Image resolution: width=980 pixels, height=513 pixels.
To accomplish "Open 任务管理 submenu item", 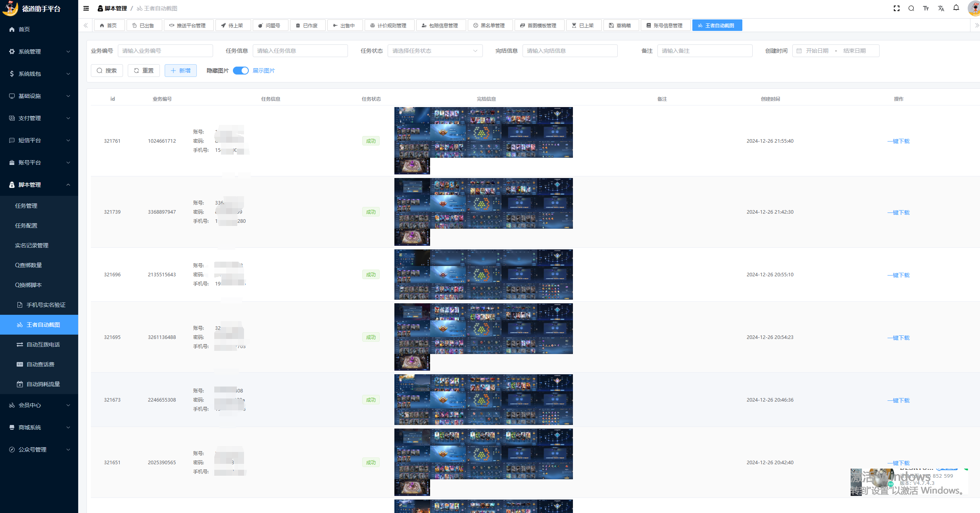I will click(39, 206).
